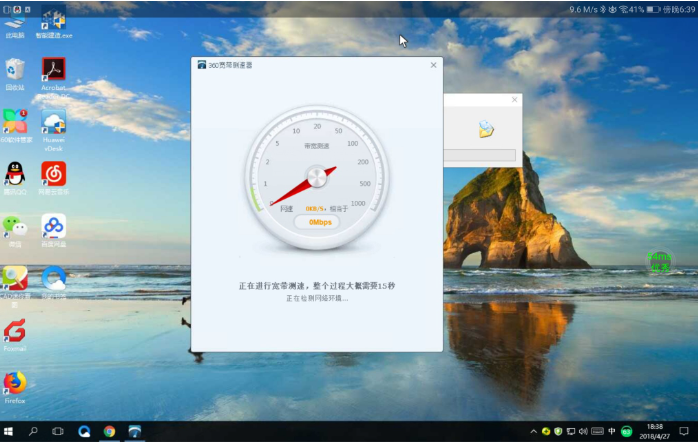The height and width of the screenshot is (443, 698).
Task: Click the file transfer icon in background dialog
Action: coord(486,129)
